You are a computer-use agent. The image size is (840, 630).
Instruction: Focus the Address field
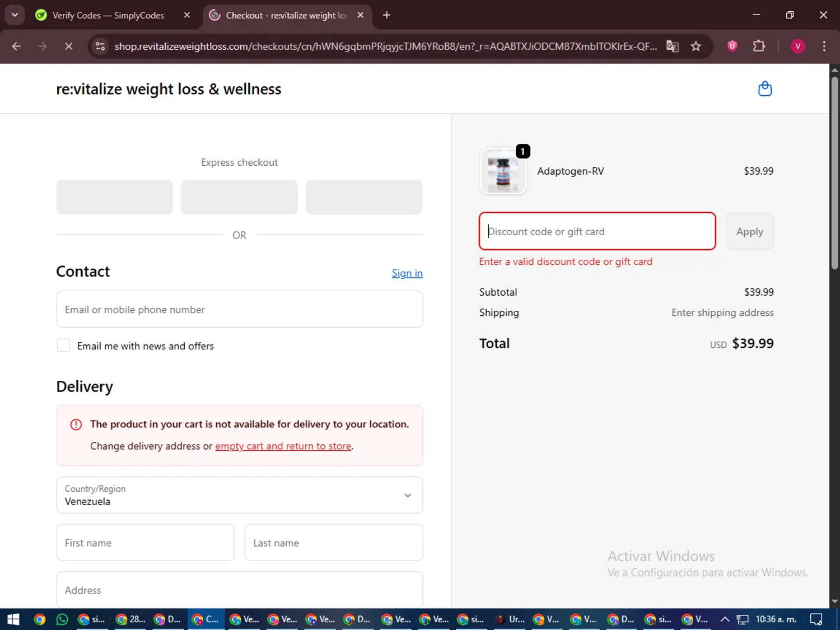(x=240, y=590)
